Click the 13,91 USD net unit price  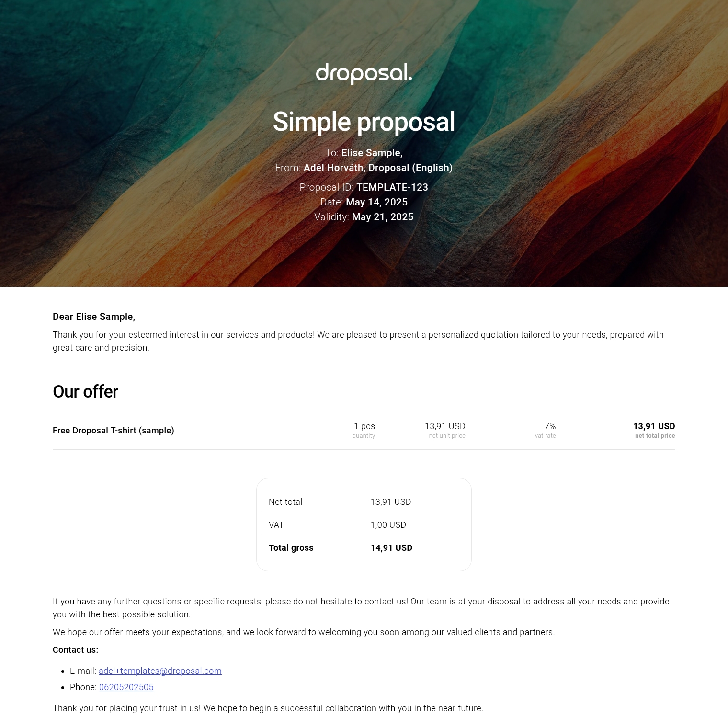[x=444, y=426]
